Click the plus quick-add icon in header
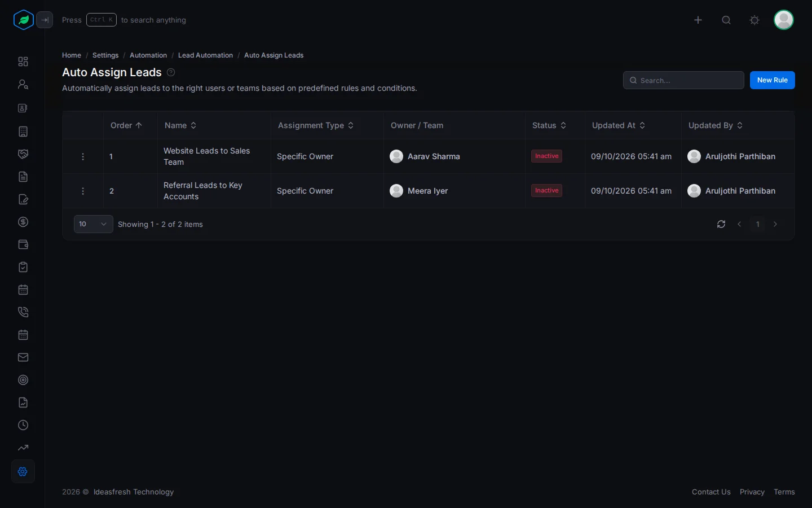 pos(698,20)
